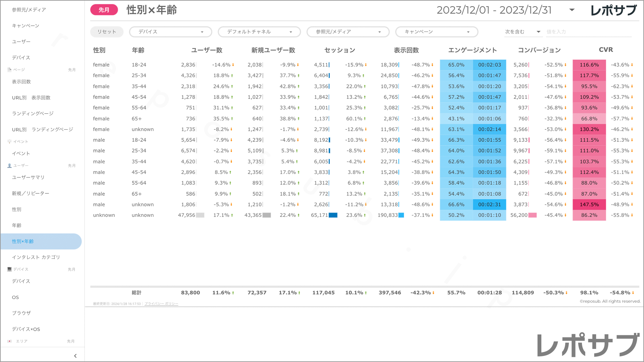Click the page section document icon
Image resolution: width=644 pixels, height=362 pixels.
tap(9, 70)
